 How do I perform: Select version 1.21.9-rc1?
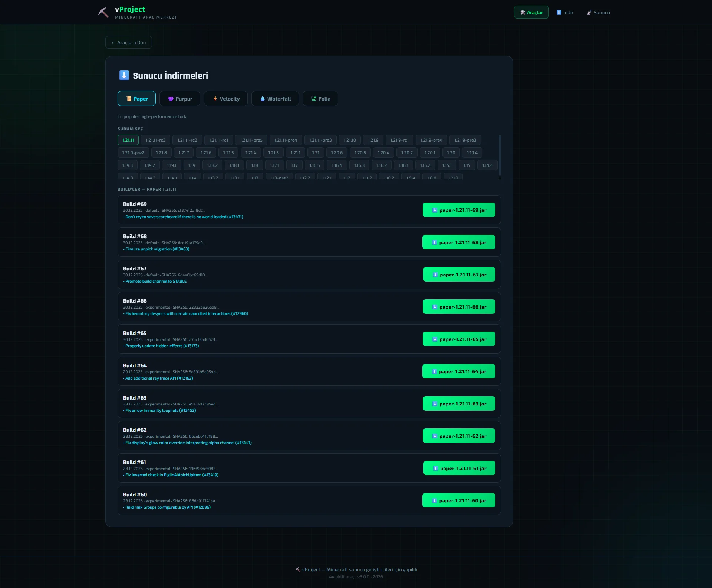point(399,140)
